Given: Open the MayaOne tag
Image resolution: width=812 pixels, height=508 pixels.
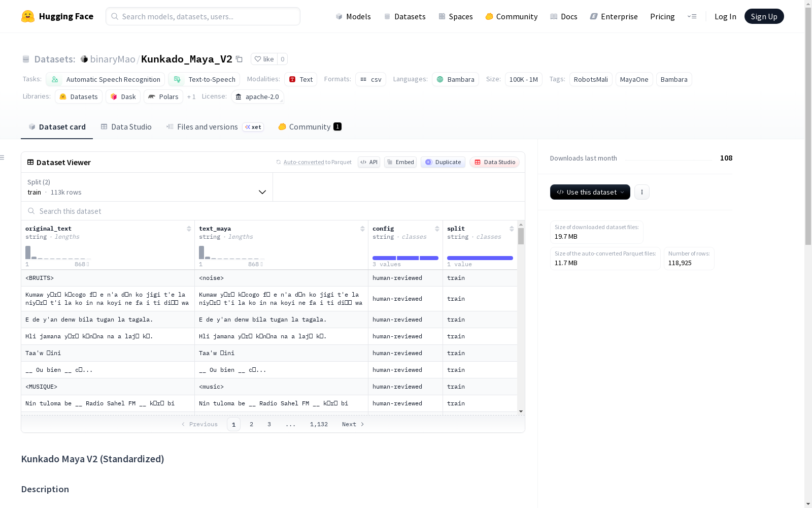Looking at the screenshot, I should click(634, 79).
